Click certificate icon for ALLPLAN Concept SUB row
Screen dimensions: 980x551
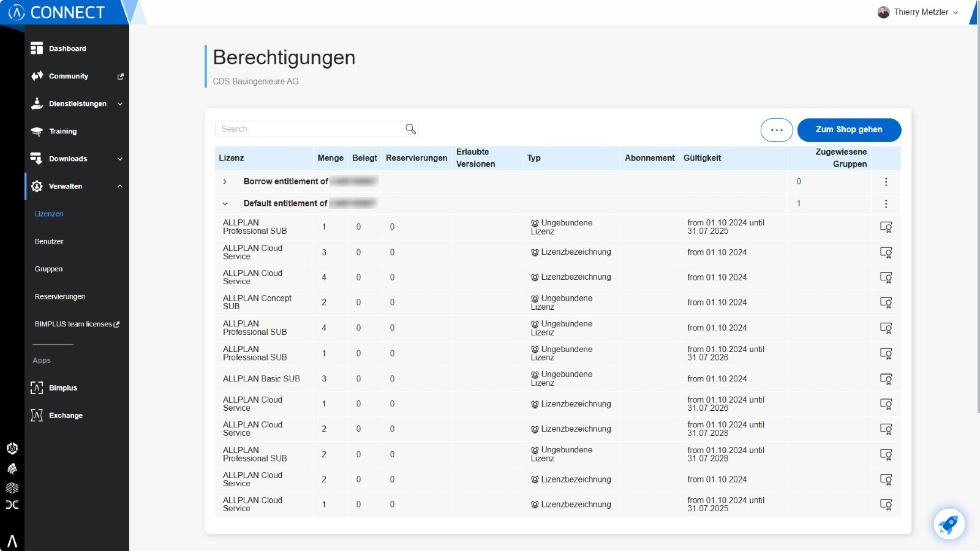886,302
